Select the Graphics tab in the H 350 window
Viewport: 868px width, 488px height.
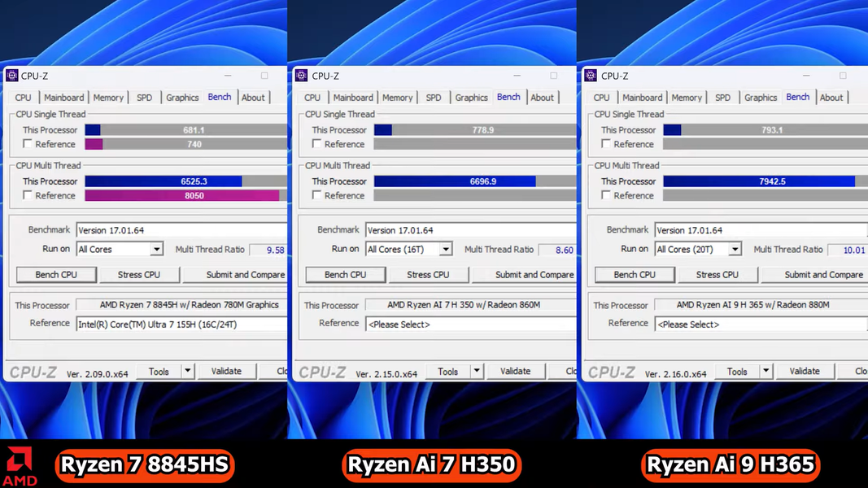(x=471, y=98)
